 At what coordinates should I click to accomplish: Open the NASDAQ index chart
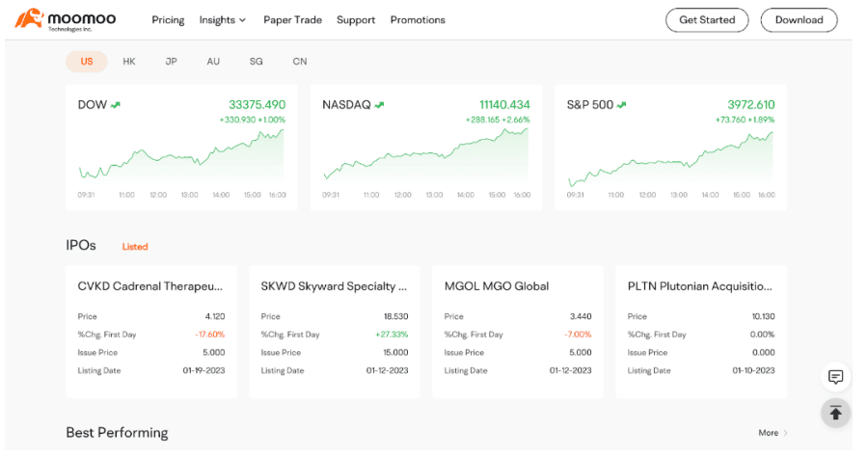[426, 148]
